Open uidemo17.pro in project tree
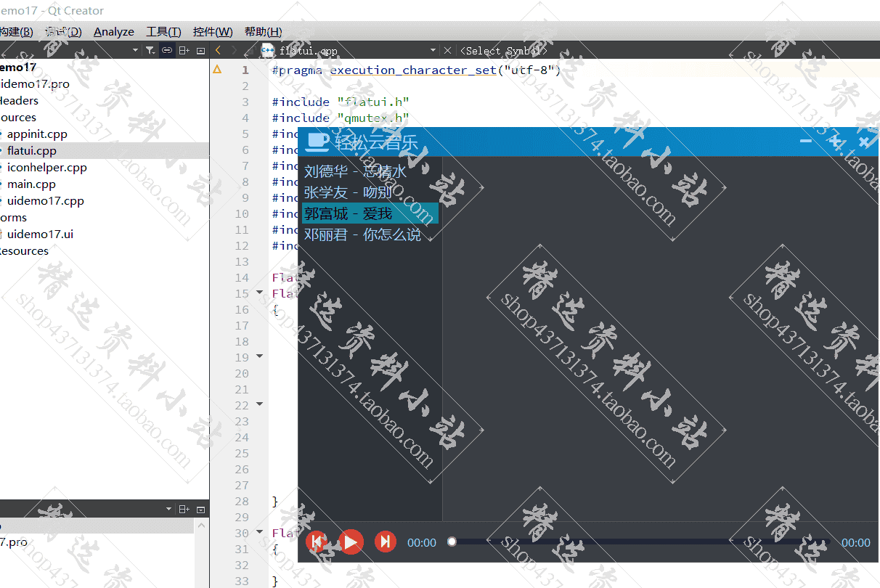The width and height of the screenshot is (880, 588). pyautogui.click(x=35, y=83)
